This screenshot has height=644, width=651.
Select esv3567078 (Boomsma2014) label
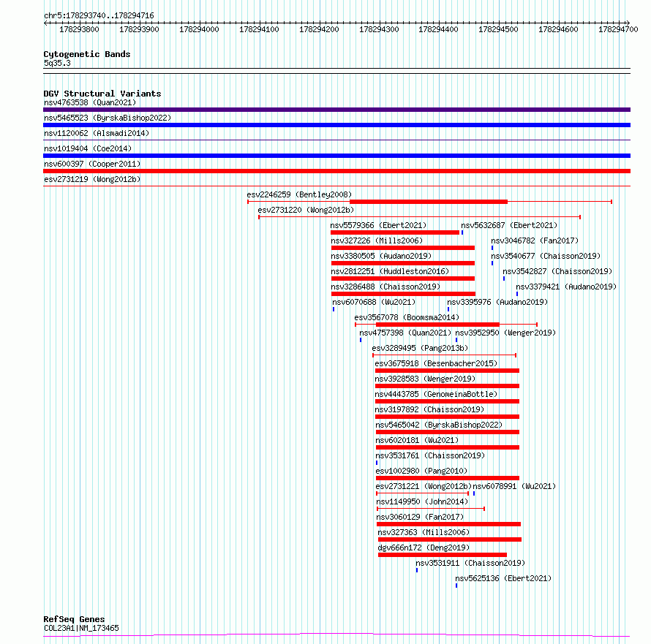click(x=407, y=317)
